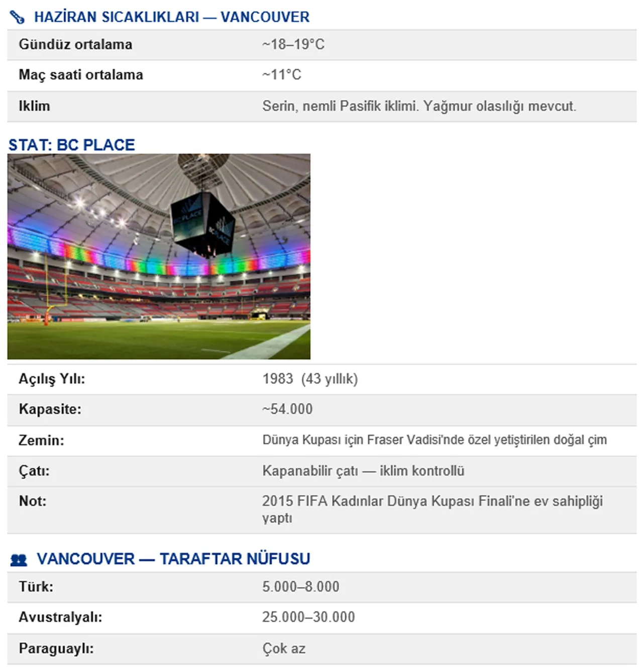Screen dimensions: 643x672
Task: Click the "~54.000" capacity value
Action: click(287, 409)
